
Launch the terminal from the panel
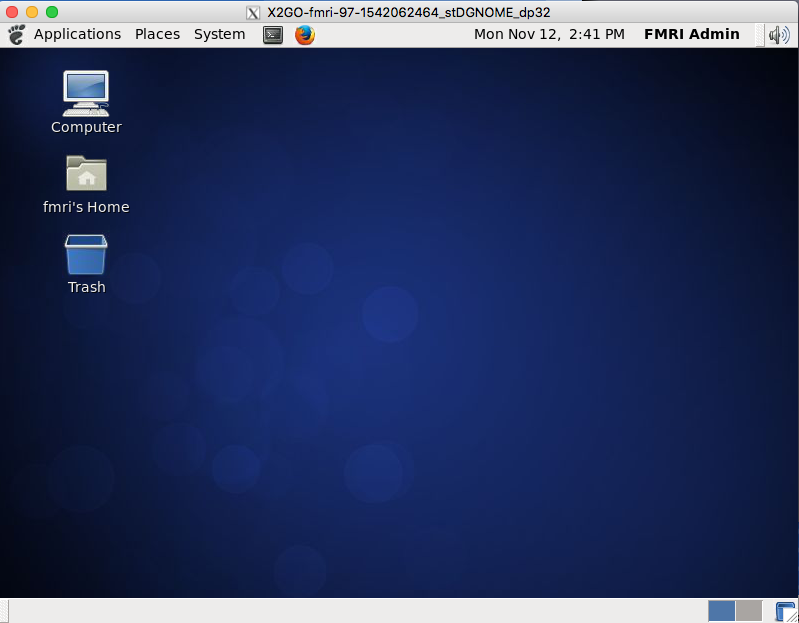pyautogui.click(x=273, y=35)
